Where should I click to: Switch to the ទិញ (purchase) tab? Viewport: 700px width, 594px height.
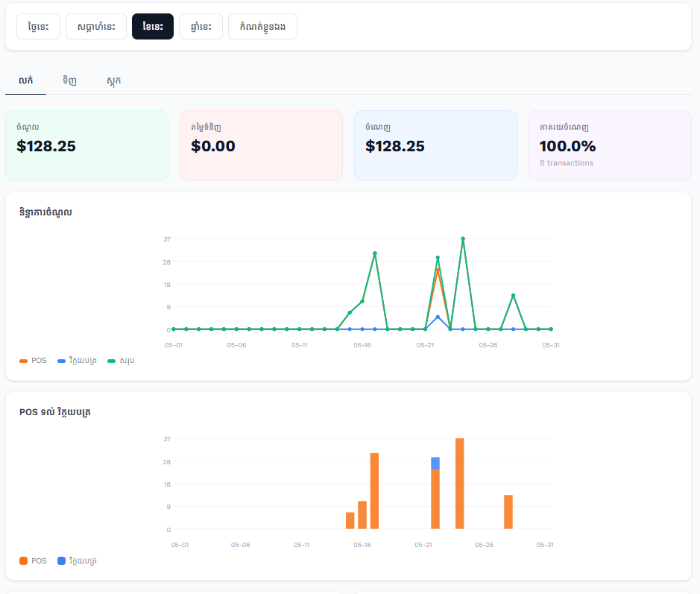[x=69, y=80]
